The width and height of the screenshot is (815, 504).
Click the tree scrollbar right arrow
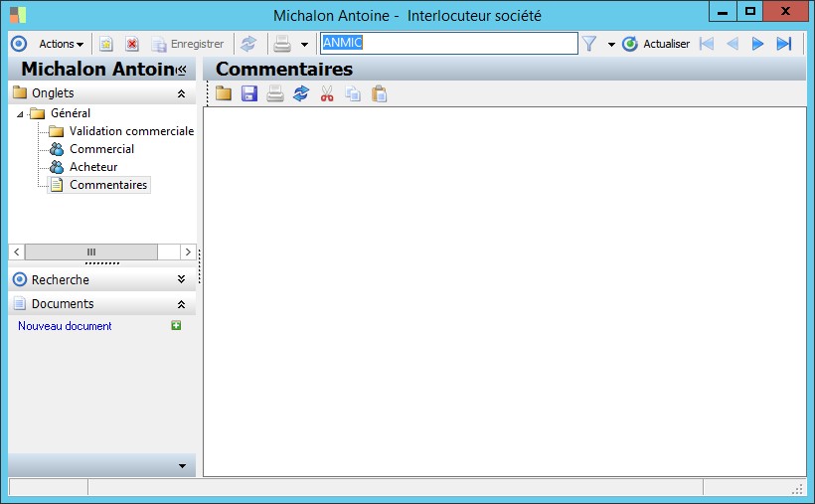[188, 252]
